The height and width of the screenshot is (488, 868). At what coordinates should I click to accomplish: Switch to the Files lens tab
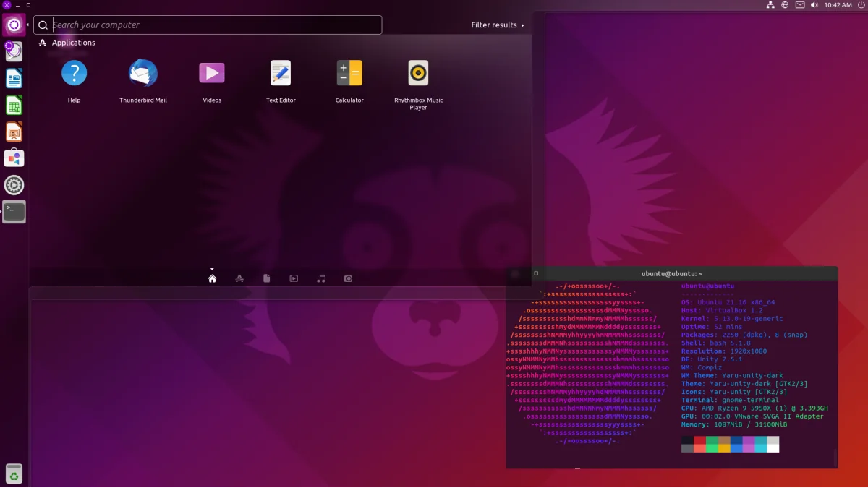(267, 278)
